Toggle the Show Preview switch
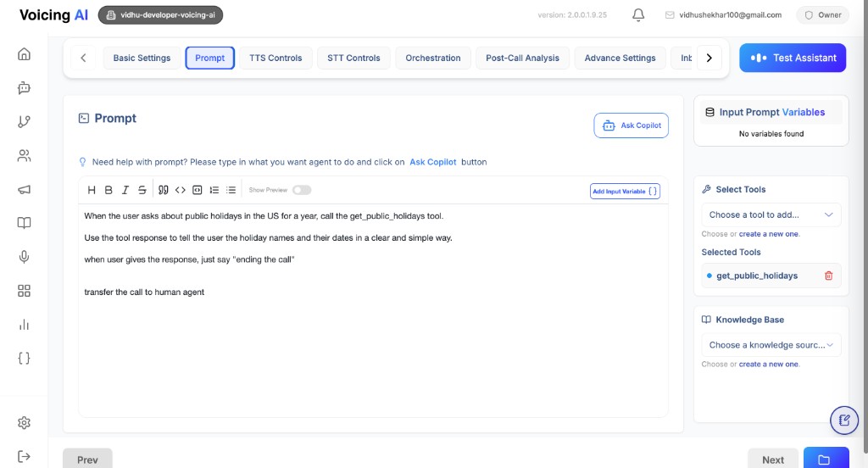This screenshot has width=868, height=468. coord(302,190)
